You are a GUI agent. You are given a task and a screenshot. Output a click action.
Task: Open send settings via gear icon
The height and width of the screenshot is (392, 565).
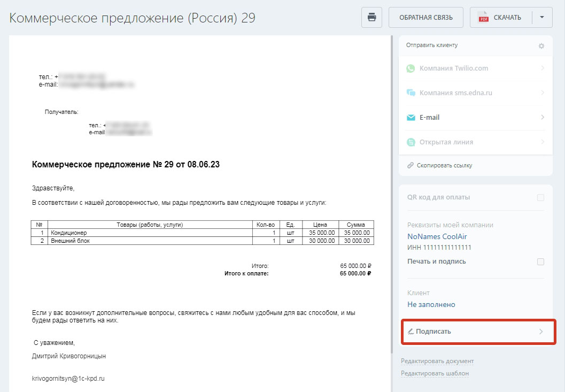pos(541,45)
